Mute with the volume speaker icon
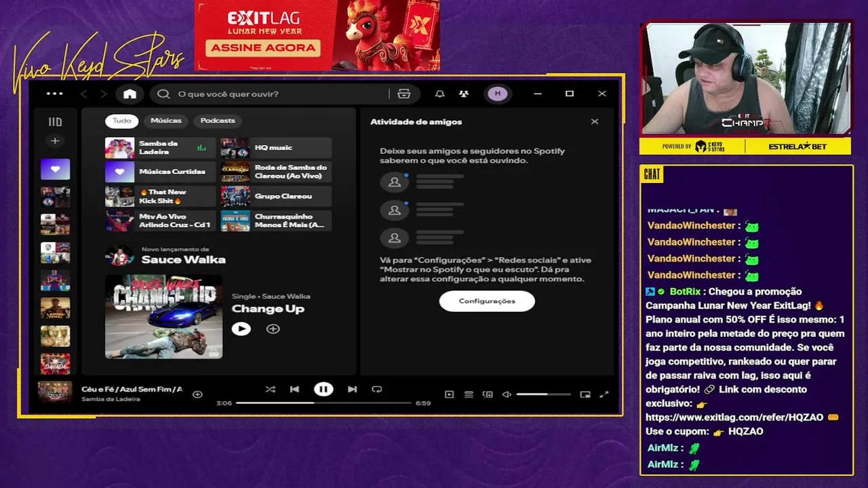 507,394
